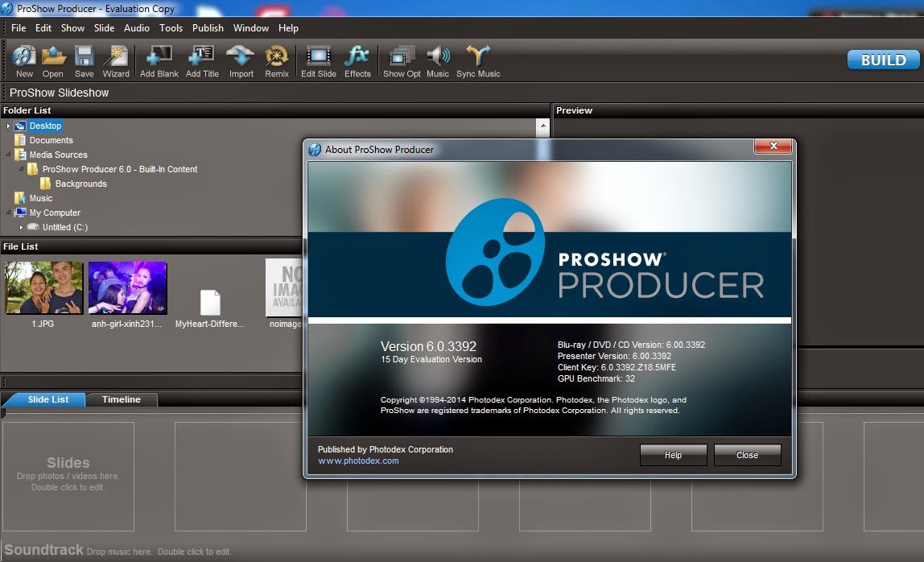The width and height of the screenshot is (924, 562).
Task: Select Documents folder in Folder List
Action: click(51, 140)
